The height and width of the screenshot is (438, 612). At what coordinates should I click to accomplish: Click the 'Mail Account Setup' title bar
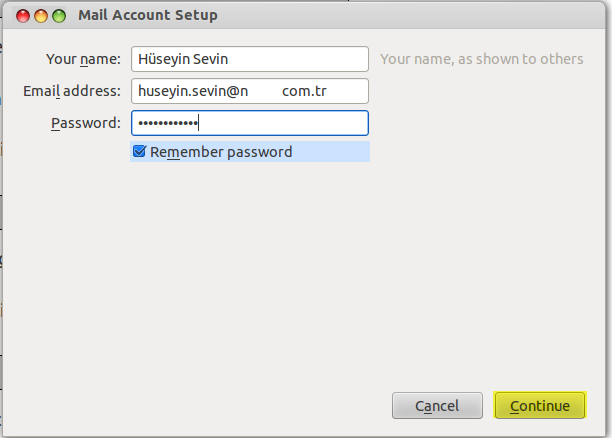148,15
